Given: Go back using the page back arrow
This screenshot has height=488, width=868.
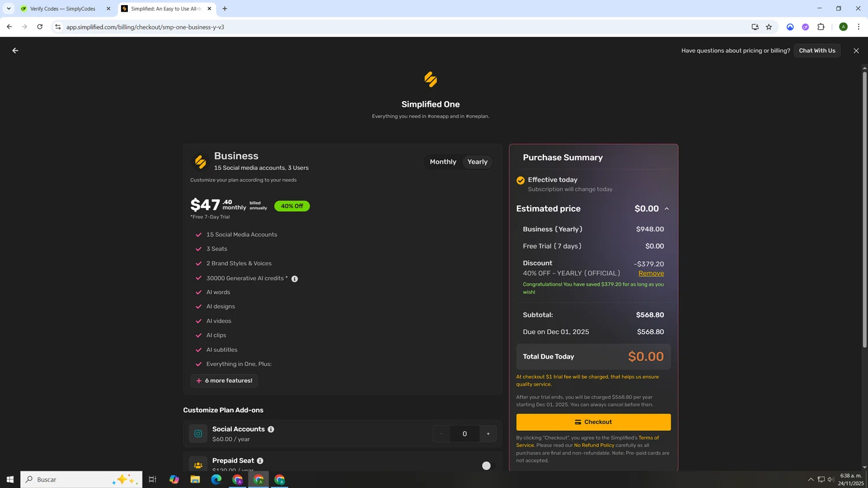Looking at the screenshot, I should point(15,50).
